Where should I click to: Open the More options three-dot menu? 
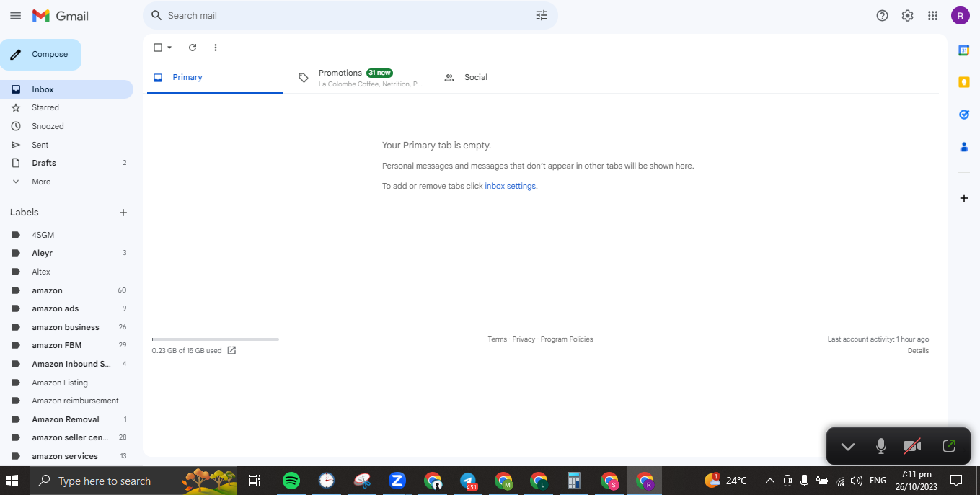pos(215,48)
